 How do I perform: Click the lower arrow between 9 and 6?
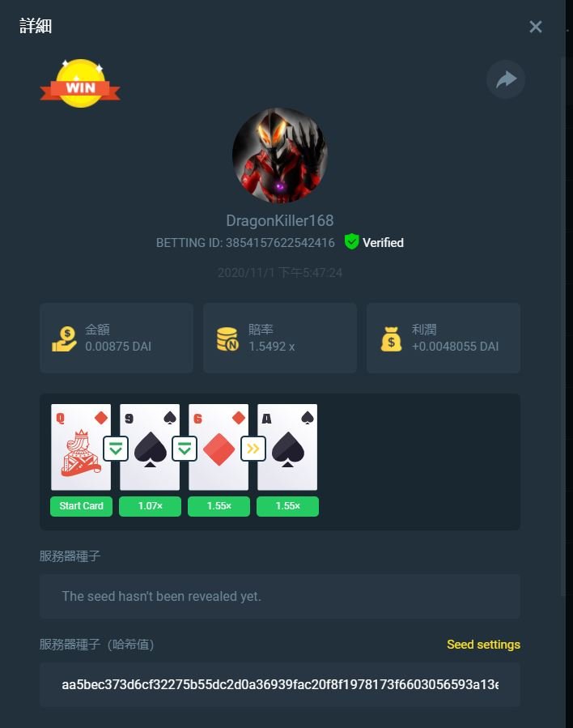185,449
